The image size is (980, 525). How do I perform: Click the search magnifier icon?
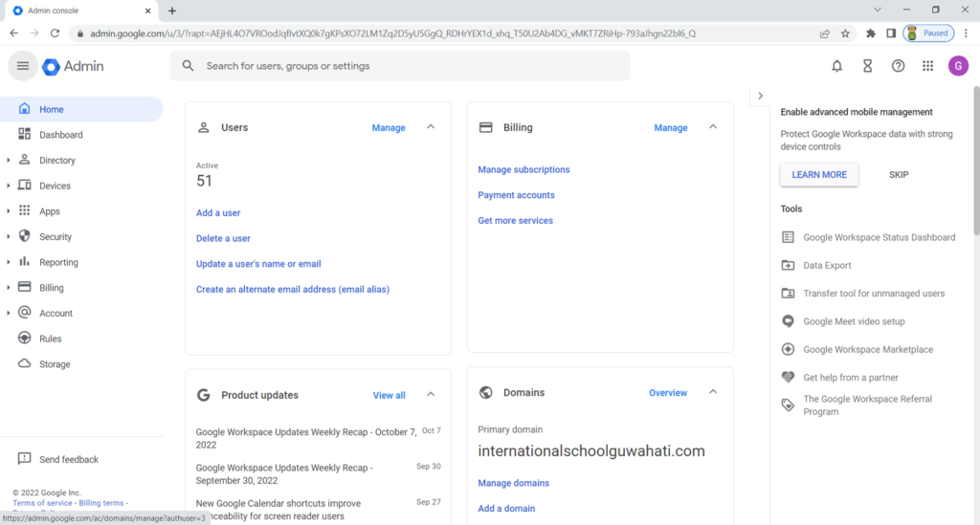coord(188,66)
